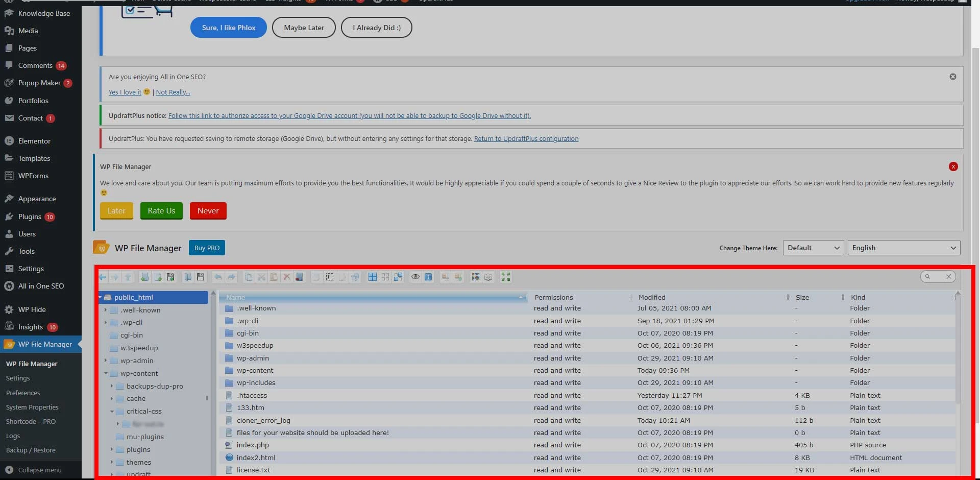Open the English language dropdown
This screenshot has width=980, height=480.
coord(903,248)
